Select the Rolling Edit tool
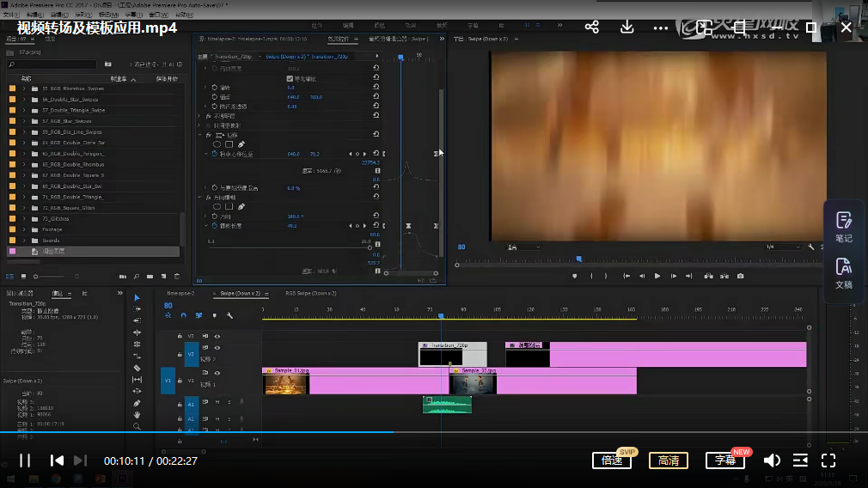 pyautogui.click(x=137, y=345)
